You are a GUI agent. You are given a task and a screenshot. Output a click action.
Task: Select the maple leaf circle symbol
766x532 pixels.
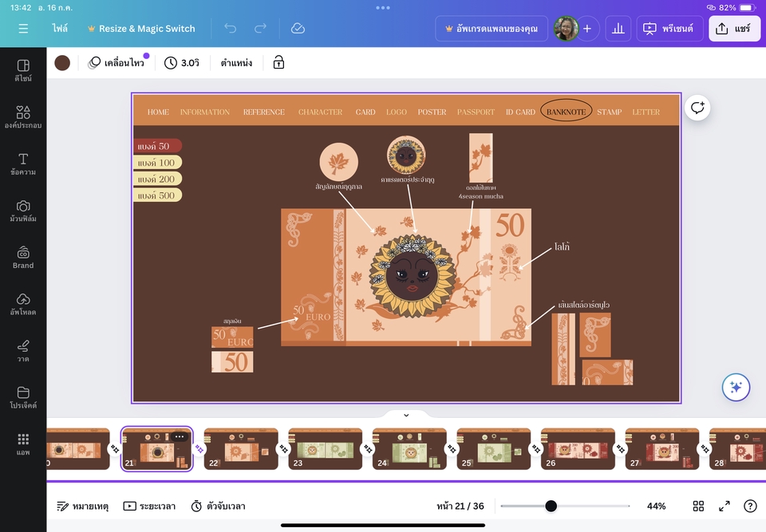coord(338,162)
